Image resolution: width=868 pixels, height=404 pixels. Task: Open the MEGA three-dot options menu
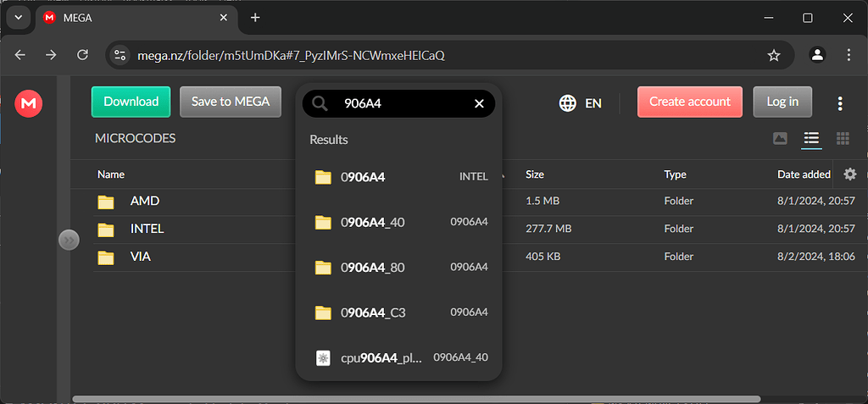point(840,103)
